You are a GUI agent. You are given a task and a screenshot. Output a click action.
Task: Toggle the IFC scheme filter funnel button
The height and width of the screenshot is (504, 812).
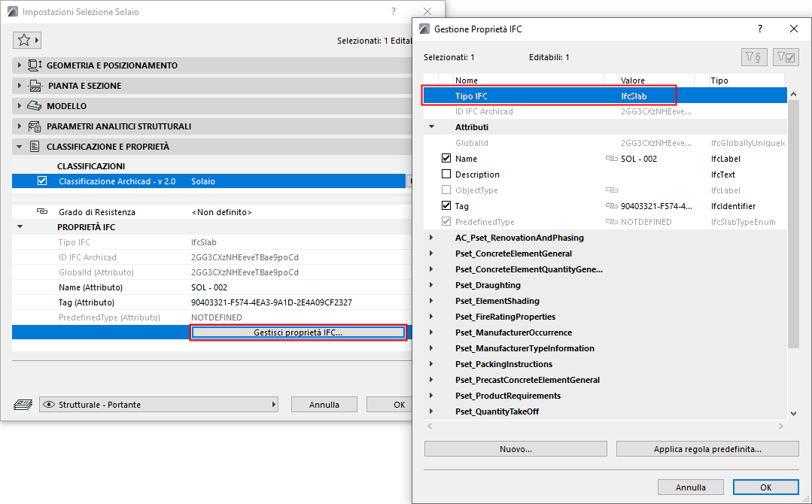click(x=754, y=57)
